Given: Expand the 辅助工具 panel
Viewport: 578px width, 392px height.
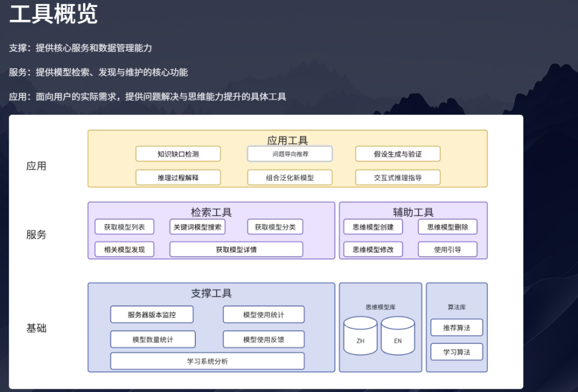Looking at the screenshot, I should pyautogui.click(x=413, y=211).
